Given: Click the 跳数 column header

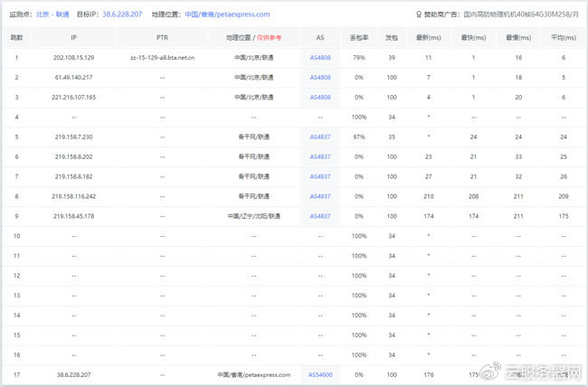Looking at the screenshot, I should click(x=17, y=37).
